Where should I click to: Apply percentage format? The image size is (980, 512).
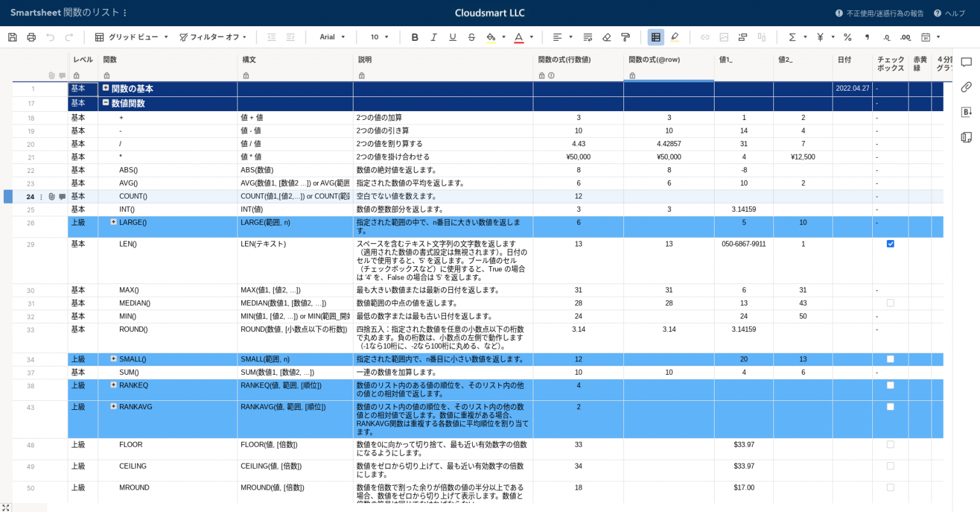tap(847, 37)
